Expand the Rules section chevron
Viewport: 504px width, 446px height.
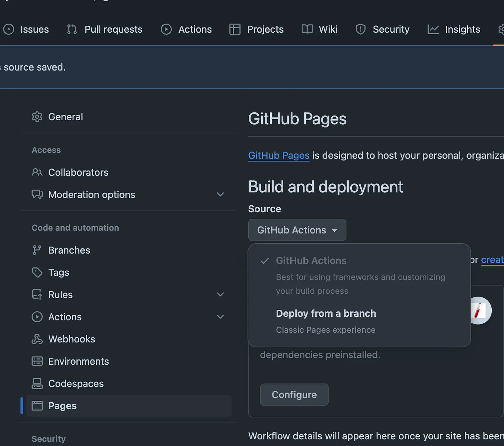click(220, 294)
